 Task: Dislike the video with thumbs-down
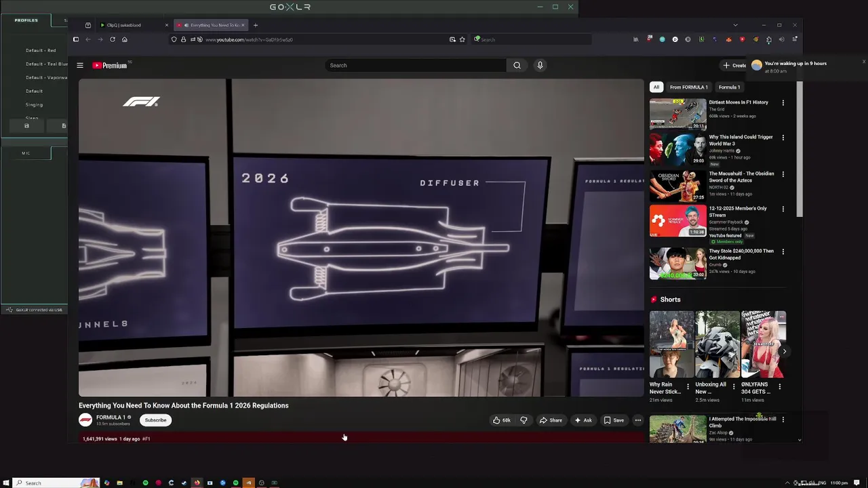tap(524, 420)
